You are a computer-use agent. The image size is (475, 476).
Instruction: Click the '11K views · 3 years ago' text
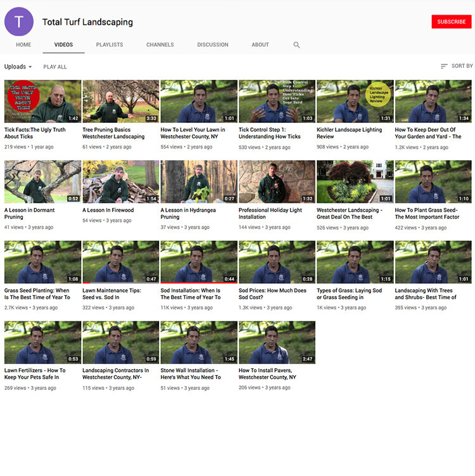[187, 307]
